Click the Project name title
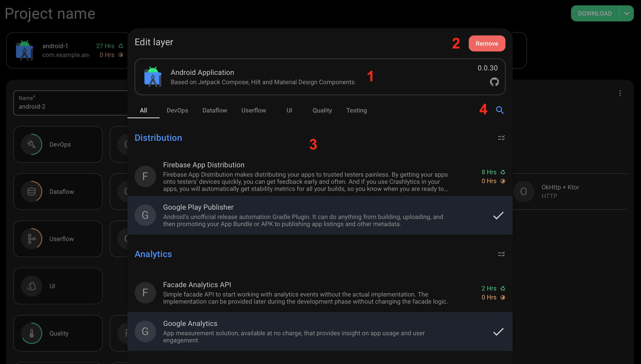Image resolution: width=641 pixels, height=364 pixels. pyautogui.click(x=50, y=14)
